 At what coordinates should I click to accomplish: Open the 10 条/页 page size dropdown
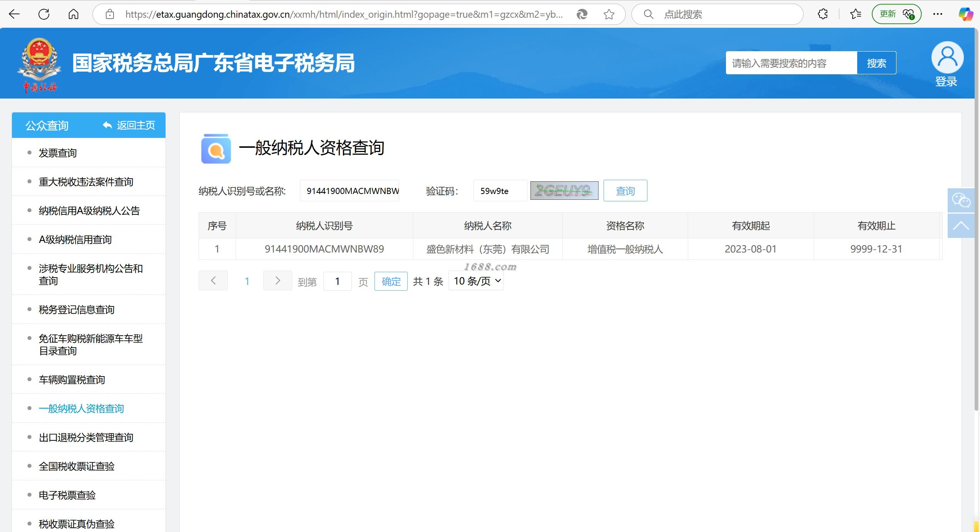[x=476, y=281]
